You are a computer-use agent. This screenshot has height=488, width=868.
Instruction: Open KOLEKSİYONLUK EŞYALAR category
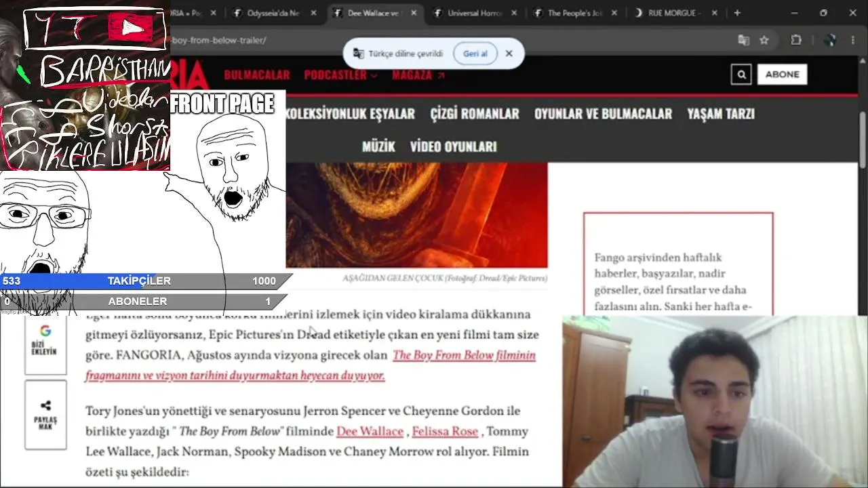(350, 114)
